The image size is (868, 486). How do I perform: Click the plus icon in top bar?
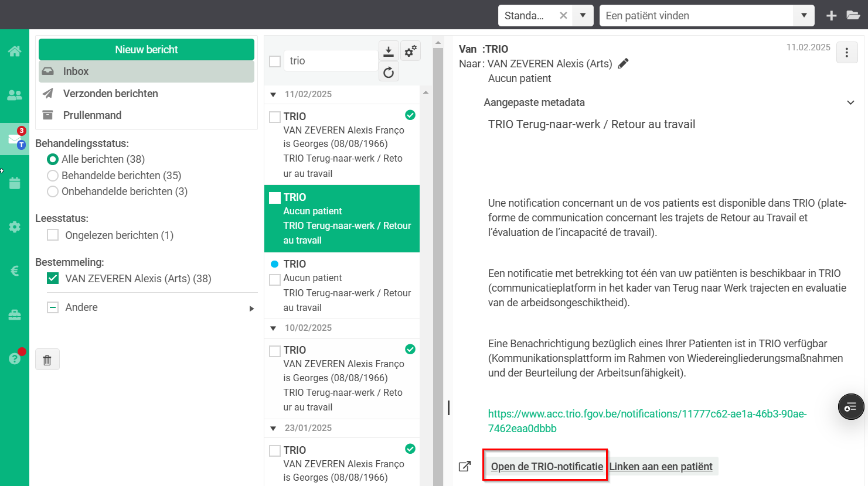pos(831,16)
